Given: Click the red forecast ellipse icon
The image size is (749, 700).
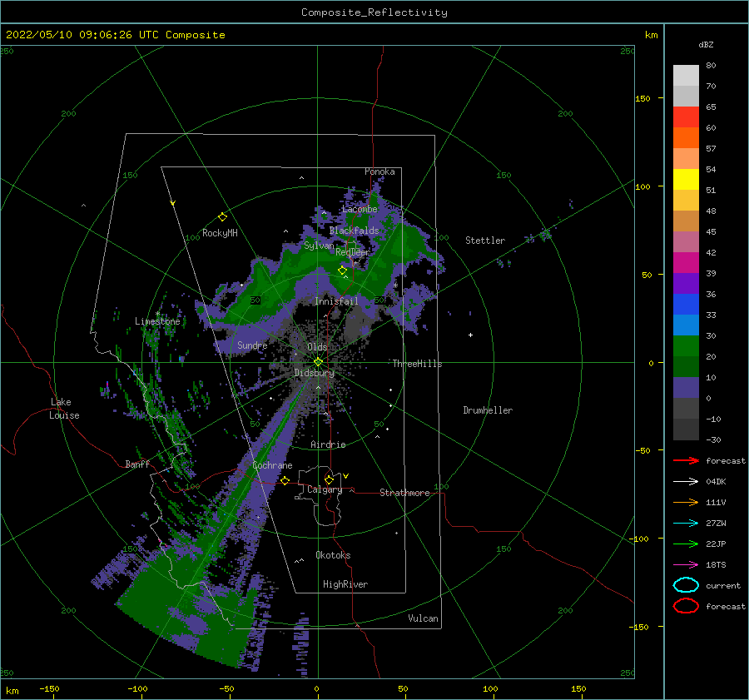Looking at the screenshot, I should click(686, 606).
